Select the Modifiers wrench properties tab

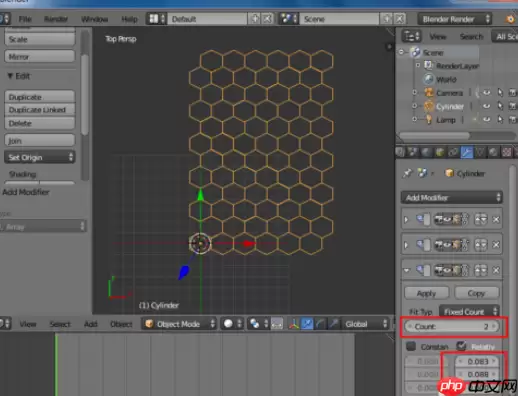click(x=467, y=152)
